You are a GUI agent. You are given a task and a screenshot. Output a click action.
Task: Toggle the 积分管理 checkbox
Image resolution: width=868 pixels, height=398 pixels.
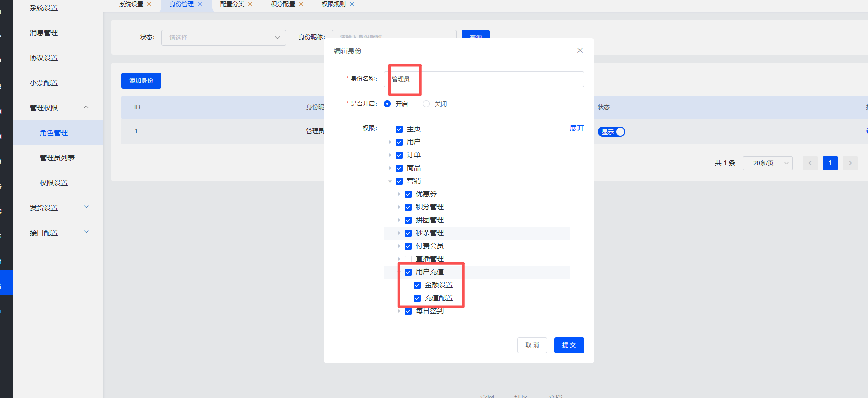click(408, 207)
